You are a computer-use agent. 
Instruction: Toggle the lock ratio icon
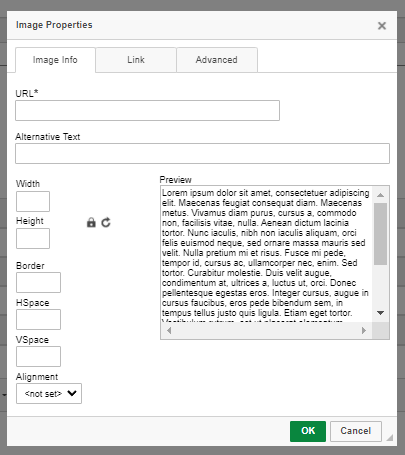coord(91,222)
